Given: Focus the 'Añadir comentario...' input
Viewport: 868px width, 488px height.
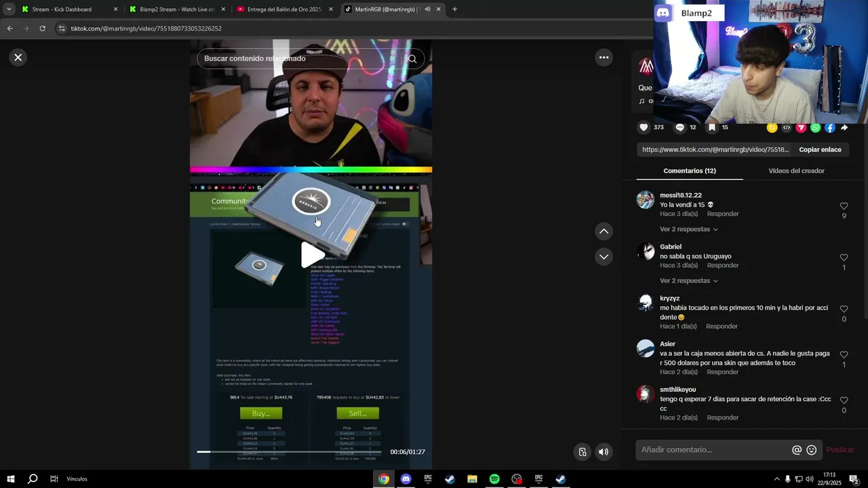Looking at the screenshot, I should pyautogui.click(x=712, y=450).
